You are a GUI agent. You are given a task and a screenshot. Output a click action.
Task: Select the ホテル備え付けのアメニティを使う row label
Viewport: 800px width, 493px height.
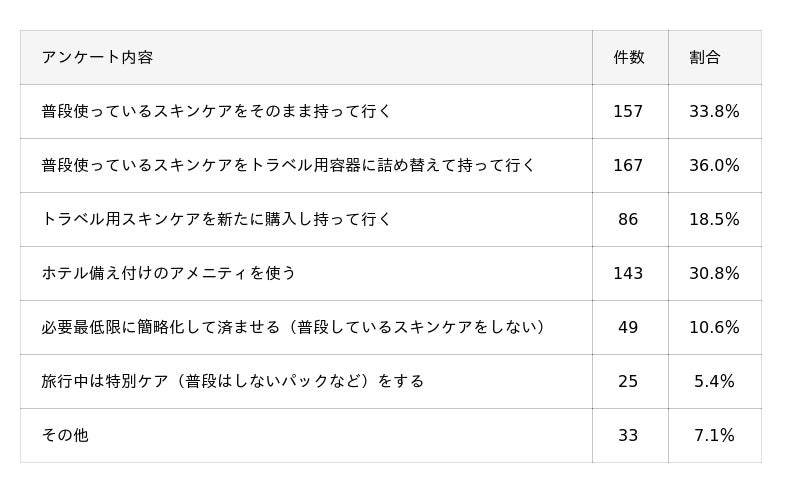point(169,274)
